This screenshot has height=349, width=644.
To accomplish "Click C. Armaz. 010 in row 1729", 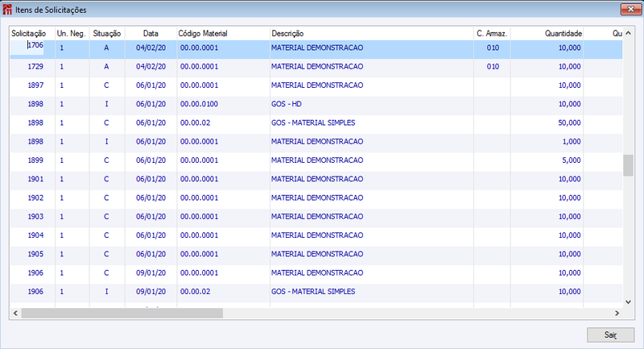I will (493, 67).
